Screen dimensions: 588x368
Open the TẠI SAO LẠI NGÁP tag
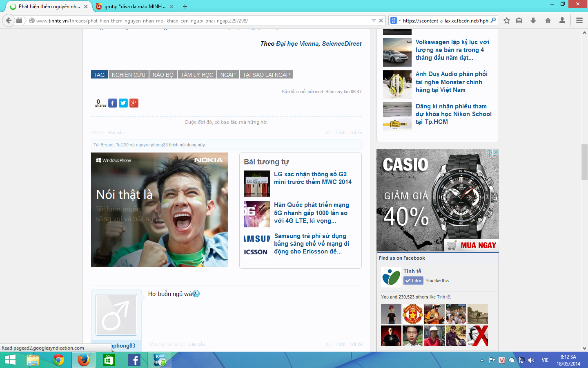pos(266,74)
